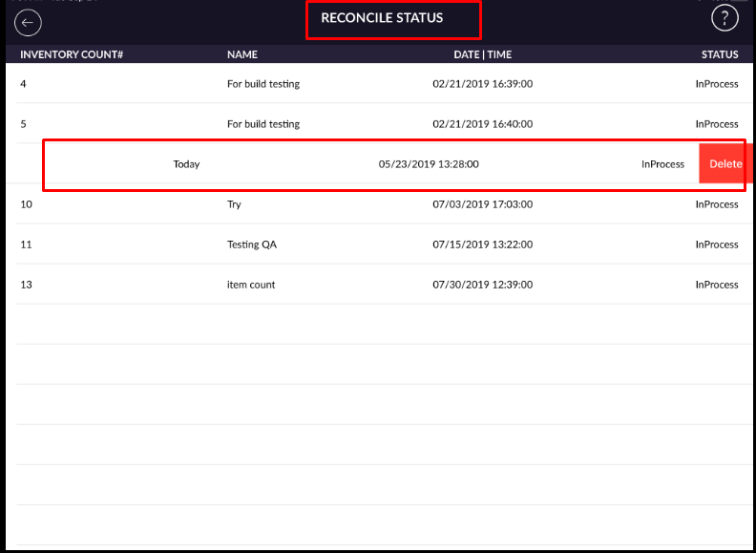The image size is (756, 553).
Task: Click InProcess status beside the Delete button
Action: pyautogui.click(x=662, y=164)
